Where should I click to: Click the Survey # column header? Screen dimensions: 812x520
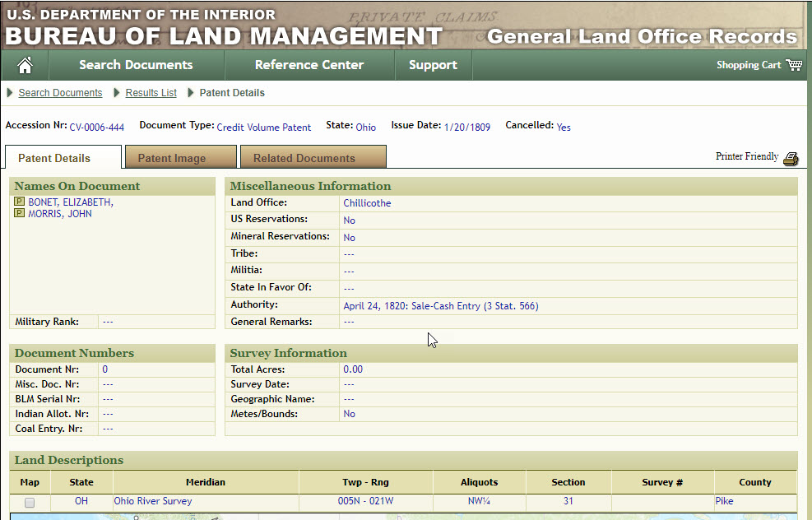pos(662,482)
